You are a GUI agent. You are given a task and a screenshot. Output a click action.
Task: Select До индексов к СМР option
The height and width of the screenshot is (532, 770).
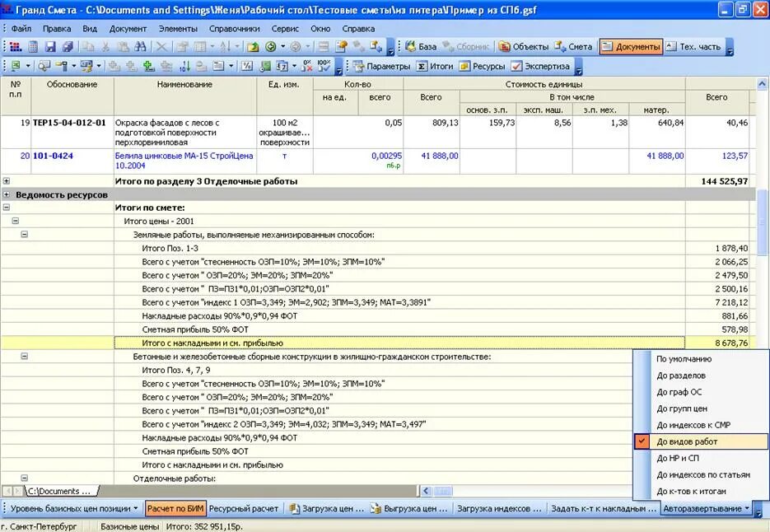tap(701, 425)
